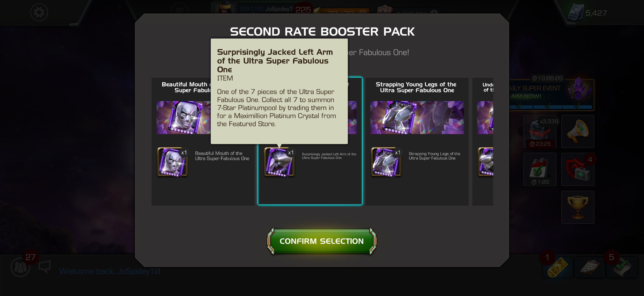
Task: Open the calendar check-in icon
Action: point(540,169)
